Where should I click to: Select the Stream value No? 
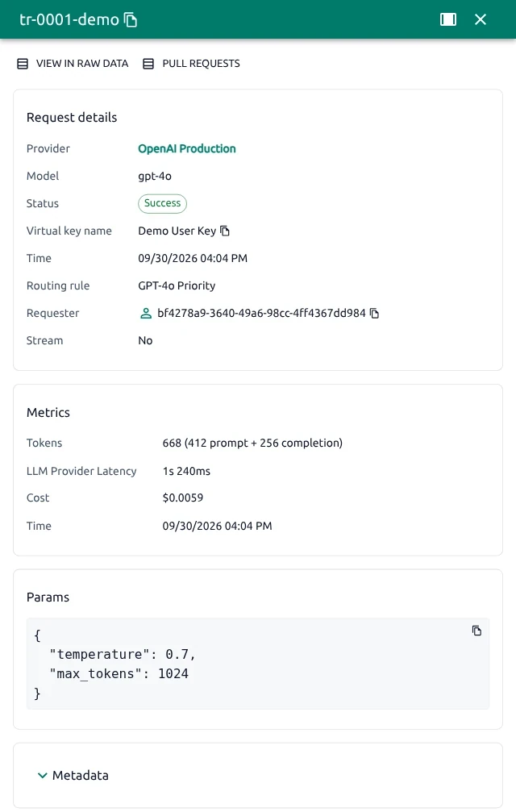tap(145, 341)
